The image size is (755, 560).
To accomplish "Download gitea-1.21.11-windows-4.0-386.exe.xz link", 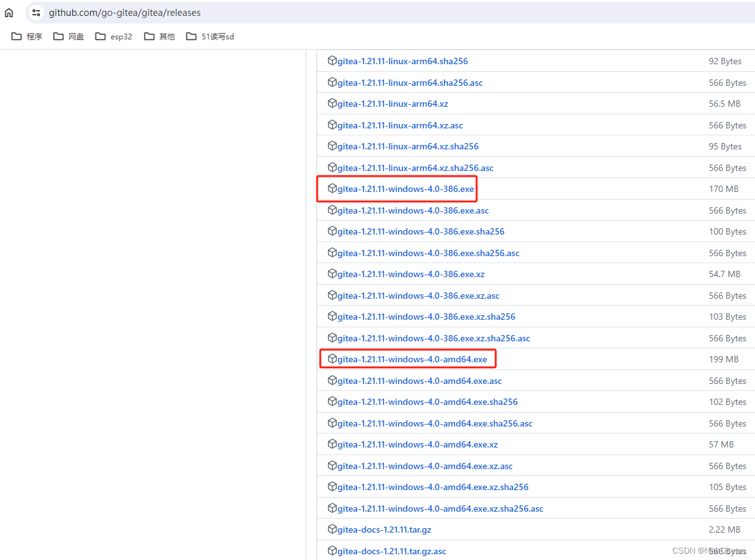I will coord(411,275).
